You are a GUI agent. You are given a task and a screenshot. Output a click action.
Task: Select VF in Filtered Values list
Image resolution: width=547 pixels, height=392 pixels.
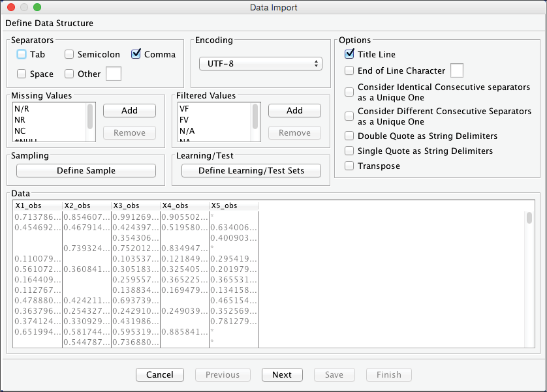click(x=184, y=109)
